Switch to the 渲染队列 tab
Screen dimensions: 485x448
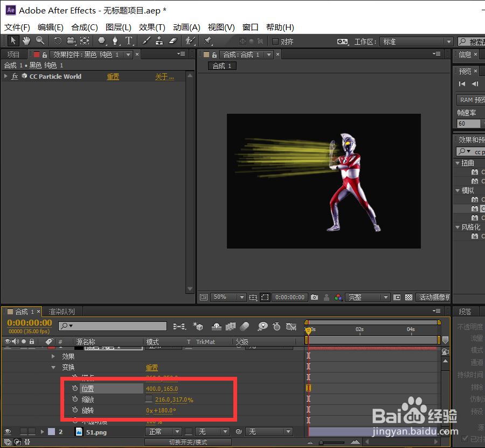[x=61, y=312]
